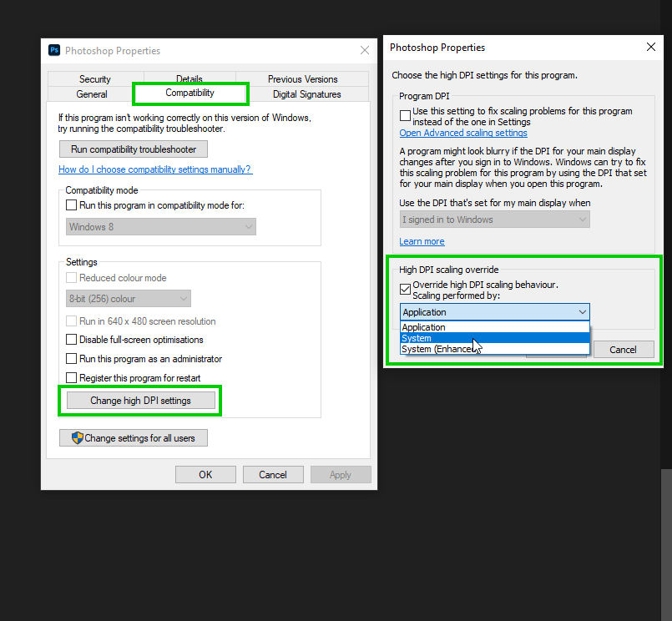This screenshot has width=672, height=621.
Task: Check Run this program as an administrator
Action: coord(71,358)
